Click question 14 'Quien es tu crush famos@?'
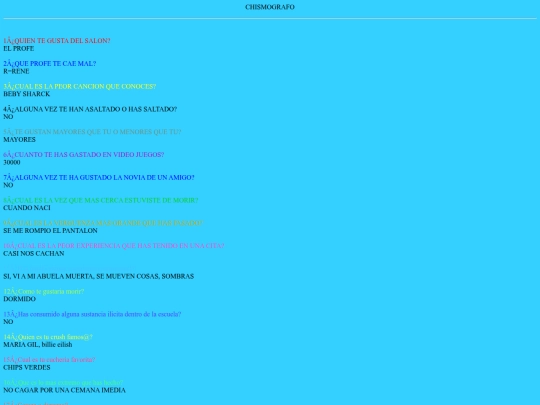Image resolution: width=540 pixels, height=405 pixels. [48, 337]
